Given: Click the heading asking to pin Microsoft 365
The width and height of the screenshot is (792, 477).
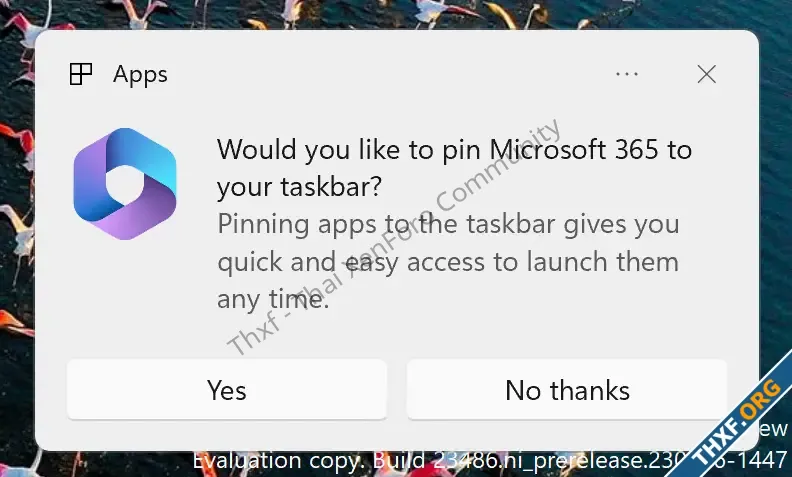Looking at the screenshot, I should (454, 168).
